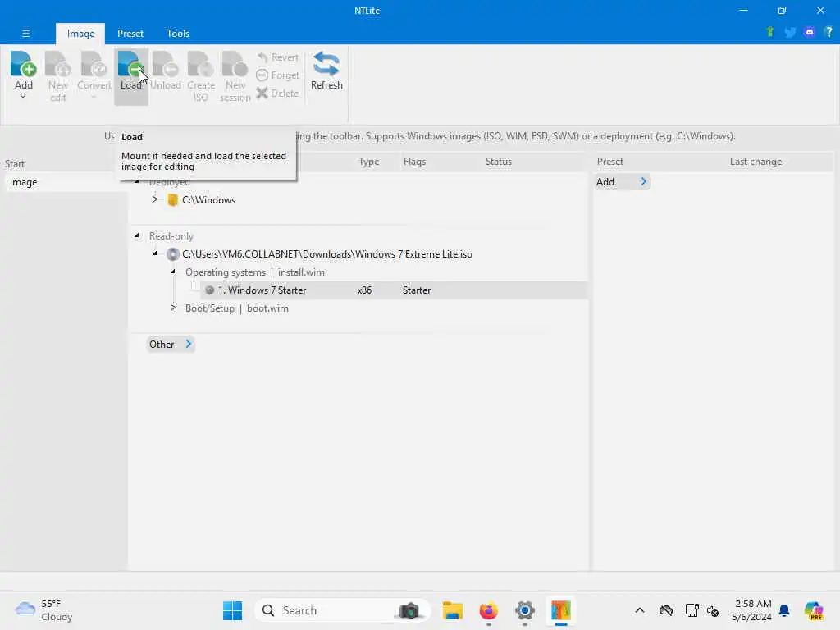Click the network display tray icon
The width and height of the screenshot is (840, 630).
(692, 610)
